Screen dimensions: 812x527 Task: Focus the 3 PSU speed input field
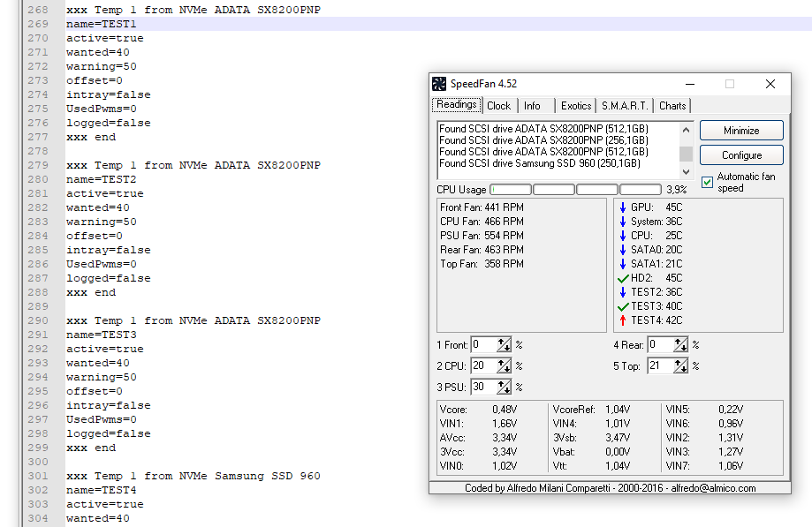coord(483,387)
